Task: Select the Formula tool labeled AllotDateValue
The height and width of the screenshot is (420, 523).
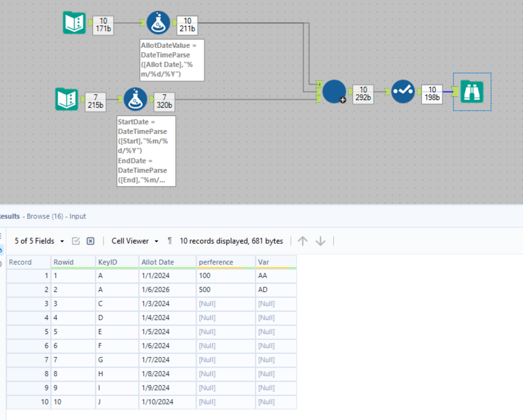Action: point(158,23)
